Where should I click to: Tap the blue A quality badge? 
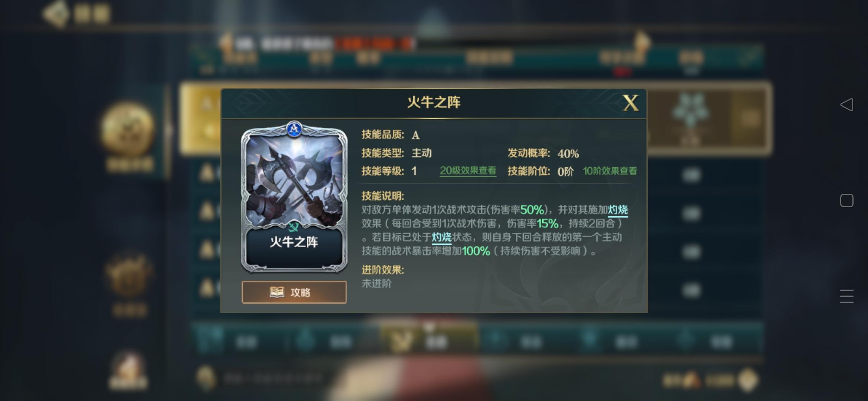click(x=295, y=129)
